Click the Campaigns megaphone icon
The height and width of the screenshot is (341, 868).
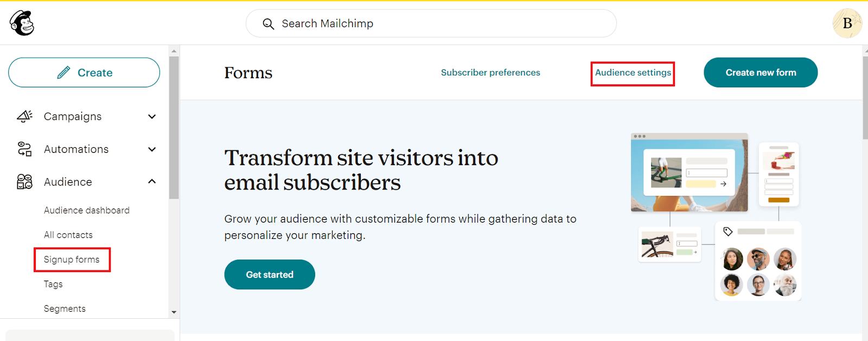[24, 116]
